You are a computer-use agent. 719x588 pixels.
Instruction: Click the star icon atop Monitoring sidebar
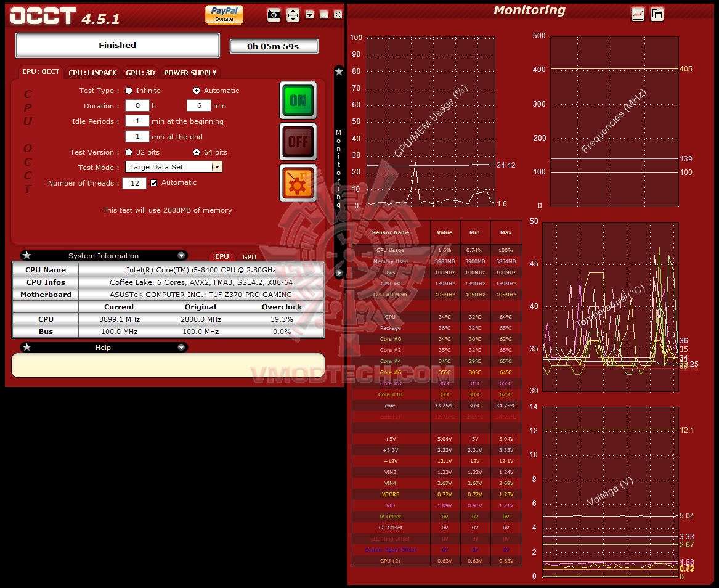tap(339, 71)
